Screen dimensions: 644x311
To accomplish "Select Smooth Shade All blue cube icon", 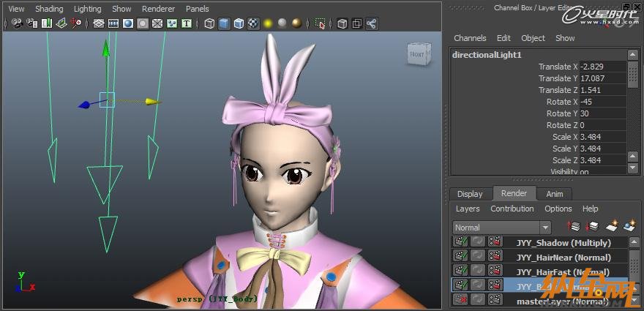I will click(224, 23).
